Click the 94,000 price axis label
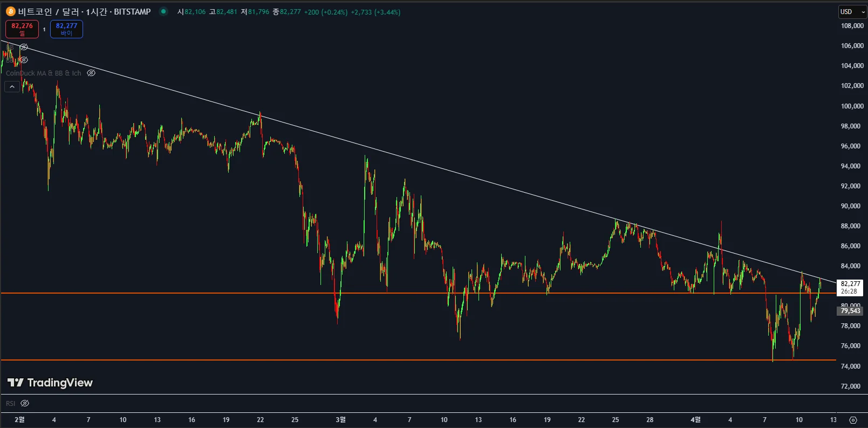The image size is (868, 428). [850, 166]
